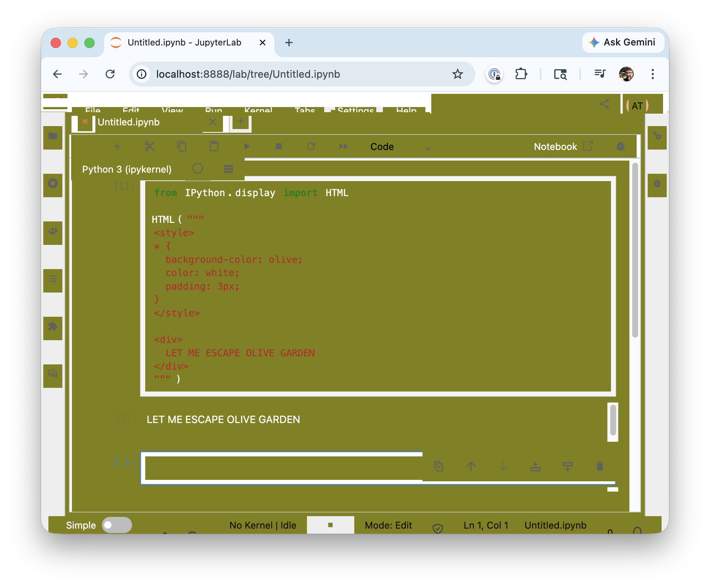The height and width of the screenshot is (588, 710).
Task: Click the paste cell clipboard icon
Action: pyautogui.click(x=214, y=147)
